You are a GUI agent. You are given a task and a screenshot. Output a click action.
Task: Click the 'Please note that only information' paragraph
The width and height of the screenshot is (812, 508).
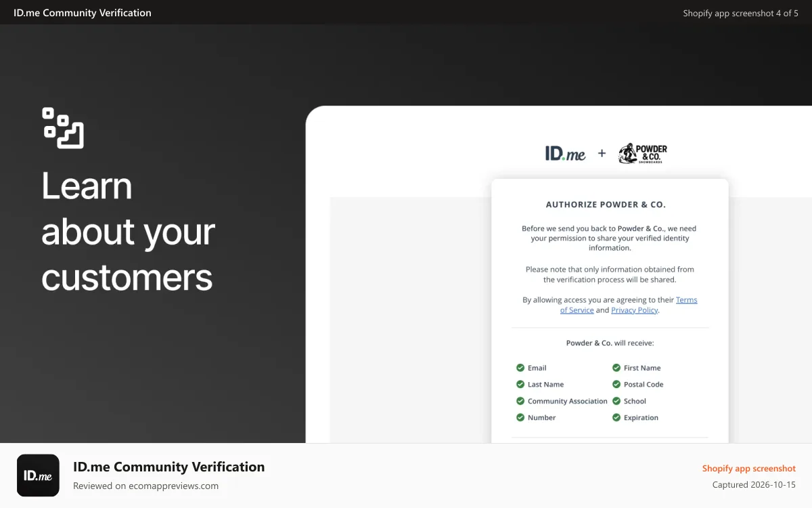click(x=610, y=274)
